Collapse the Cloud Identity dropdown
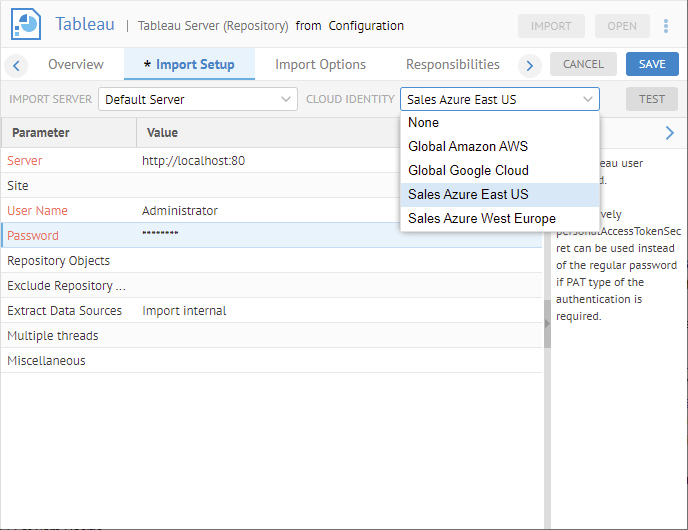Image resolution: width=688 pixels, height=530 pixels. coord(587,99)
